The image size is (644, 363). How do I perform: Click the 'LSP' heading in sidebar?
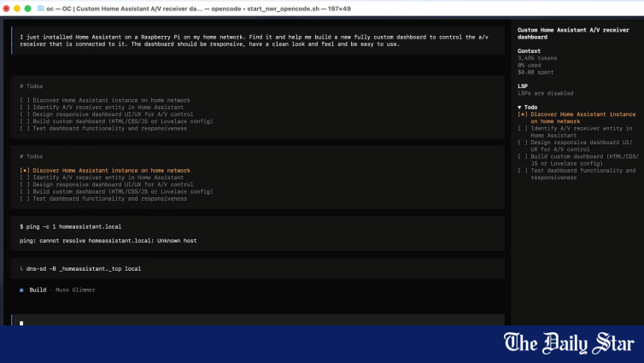pos(523,86)
